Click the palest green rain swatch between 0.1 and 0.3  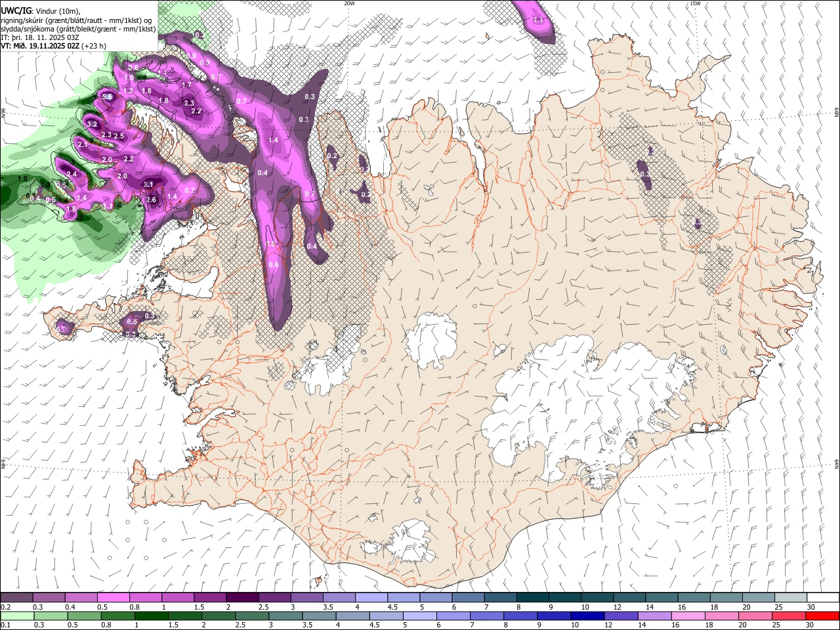17,616
